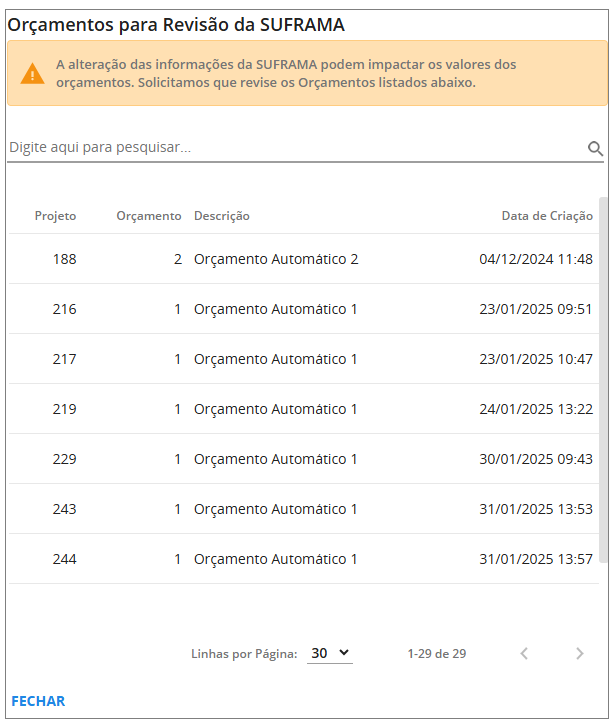Click the table's vertical scrollbar
Screen dimensions: 614x726
pos(603,380)
